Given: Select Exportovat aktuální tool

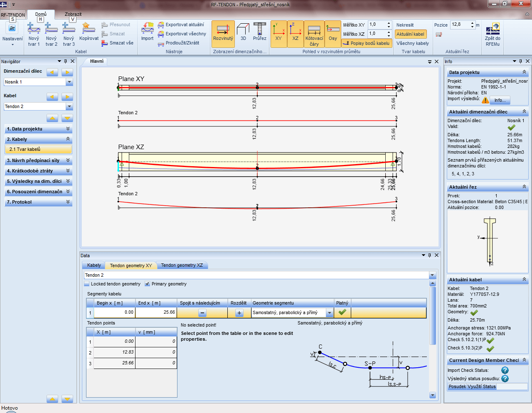Looking at the screenshot, I should pos(181,25).
